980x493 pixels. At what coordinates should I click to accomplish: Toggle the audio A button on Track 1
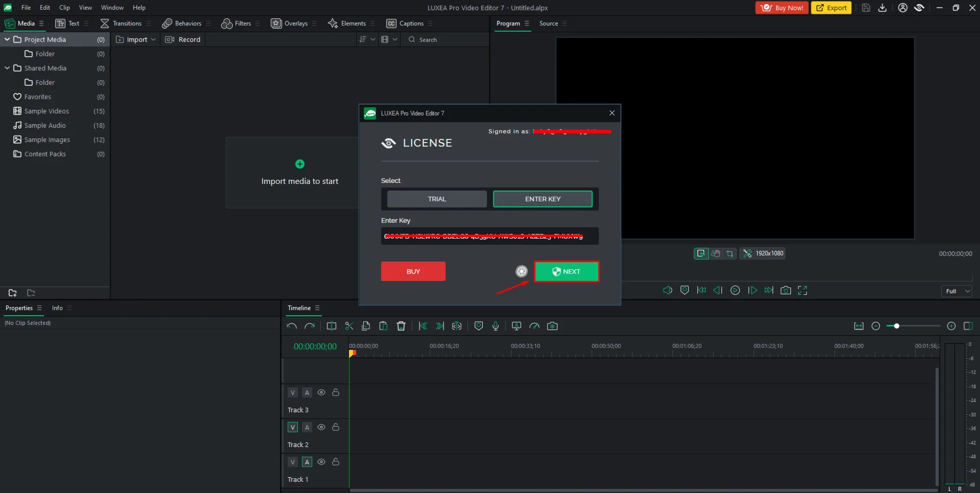(x=307, y=462)
